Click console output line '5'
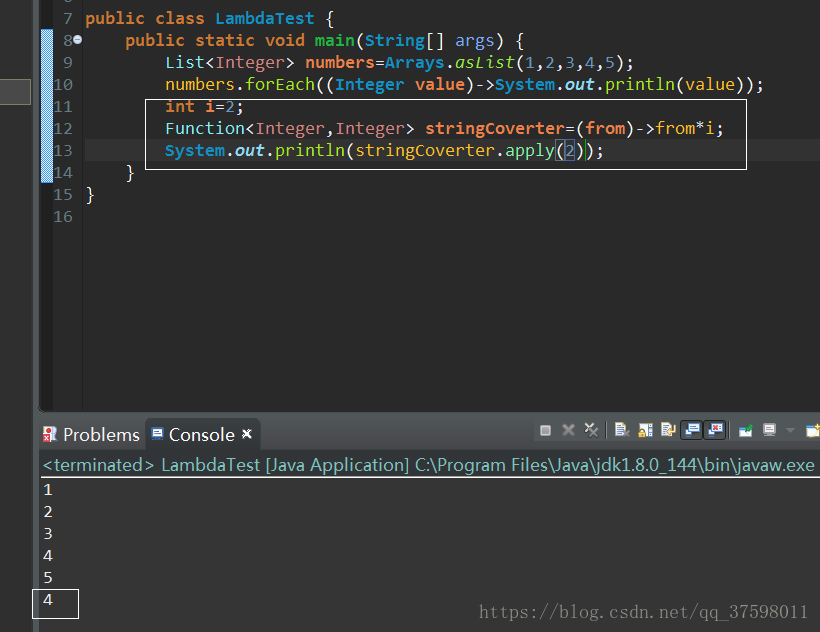The image size is (820, 632). 48,578
